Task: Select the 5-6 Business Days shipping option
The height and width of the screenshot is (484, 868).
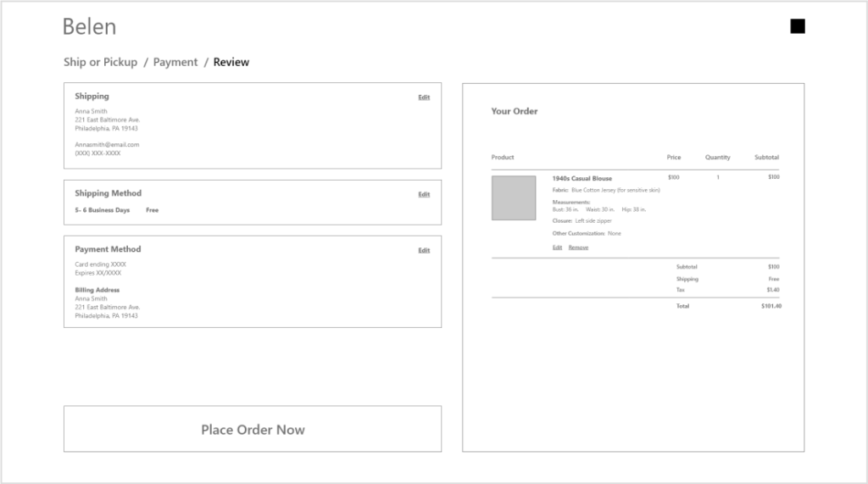Action: pyautogui.click(x=103, y=210)
